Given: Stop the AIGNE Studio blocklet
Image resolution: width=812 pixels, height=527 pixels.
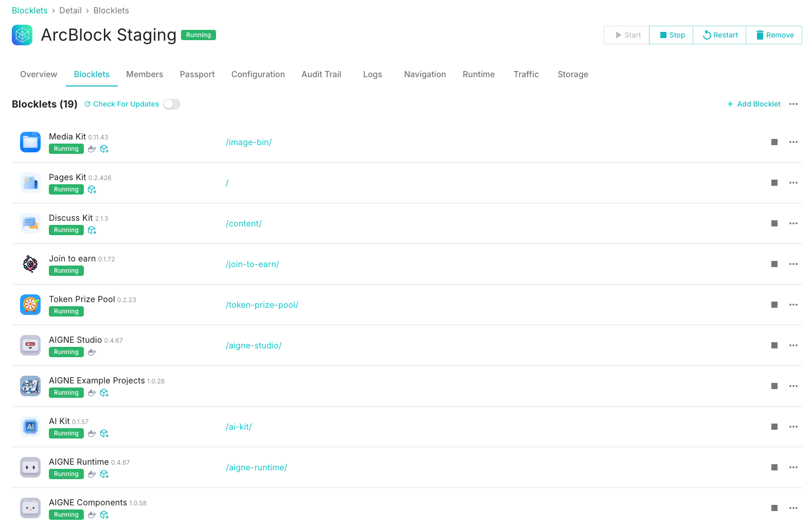Looking at the screenshot, I should [x=774, y=345].
